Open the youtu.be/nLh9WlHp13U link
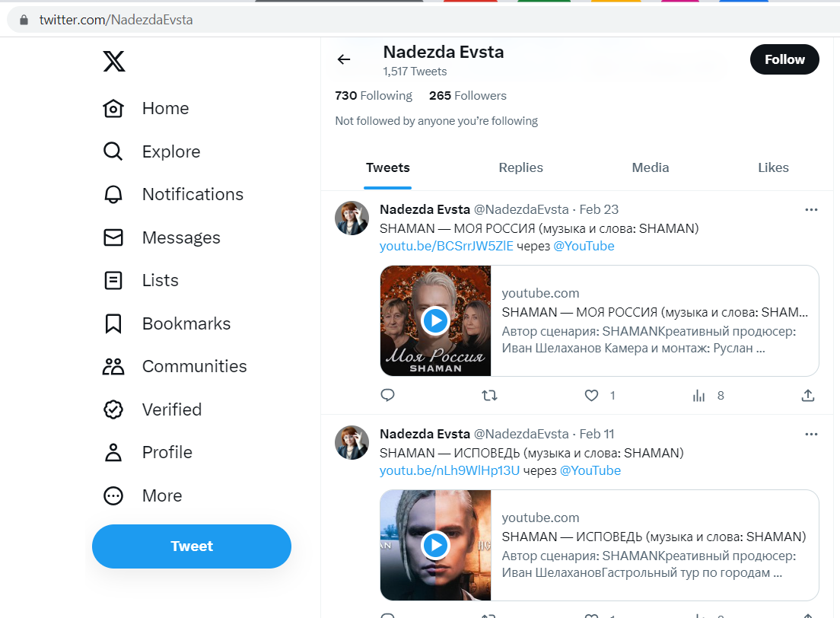Image resolution: width=840 pixels, height=618 pixels. point(450,470)
